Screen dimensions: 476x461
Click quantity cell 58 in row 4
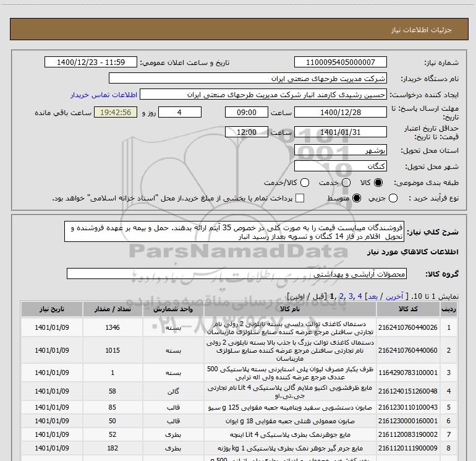point(113,391)
